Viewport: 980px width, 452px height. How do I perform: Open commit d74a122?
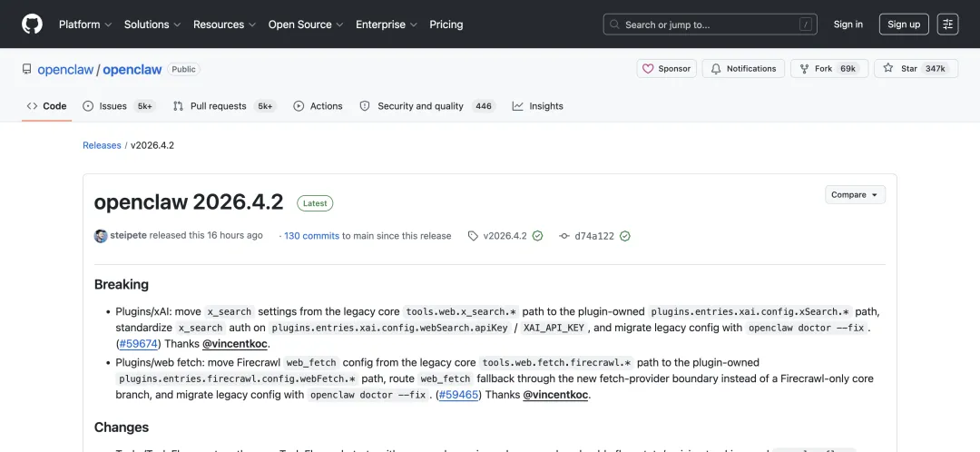coord(593,236)
